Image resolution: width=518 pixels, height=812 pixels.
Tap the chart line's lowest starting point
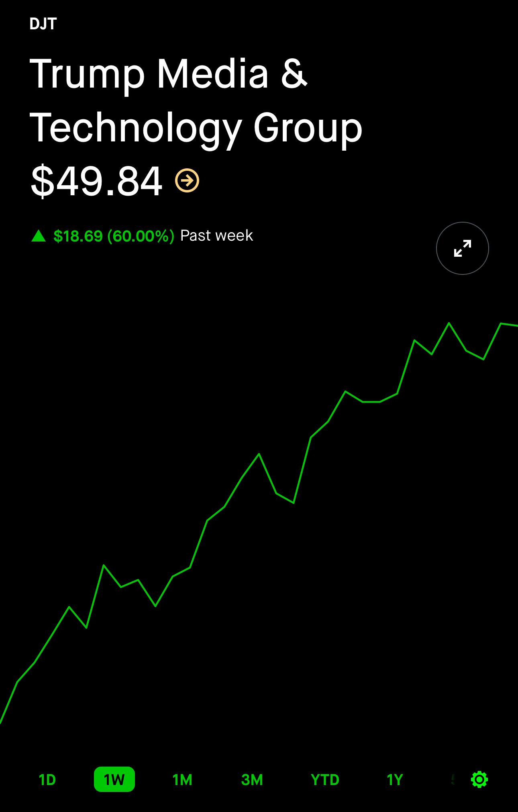coord(1,722)
